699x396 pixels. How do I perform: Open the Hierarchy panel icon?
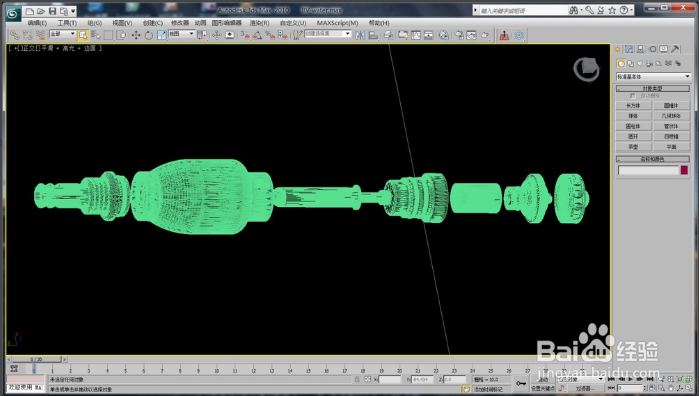coord(641,49)
